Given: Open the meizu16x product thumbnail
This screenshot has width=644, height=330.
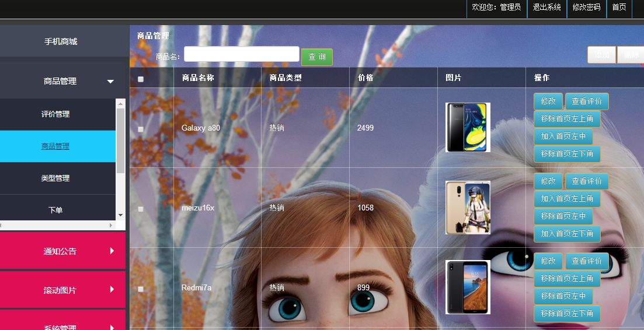Looking at the screenshot, I should pyautogui.click(x=468, y=208).
